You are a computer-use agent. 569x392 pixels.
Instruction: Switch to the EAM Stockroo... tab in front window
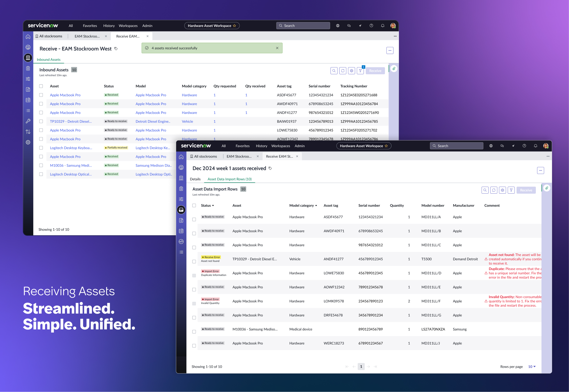[239, 156]
